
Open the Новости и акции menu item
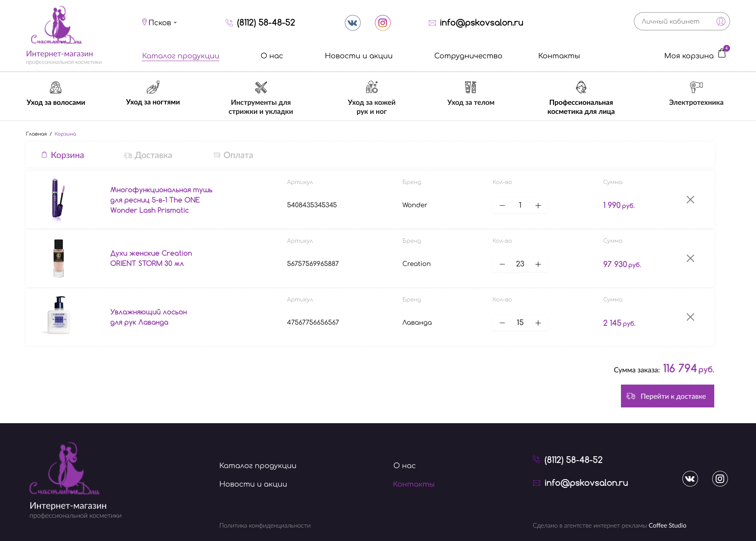coord(359,56)
